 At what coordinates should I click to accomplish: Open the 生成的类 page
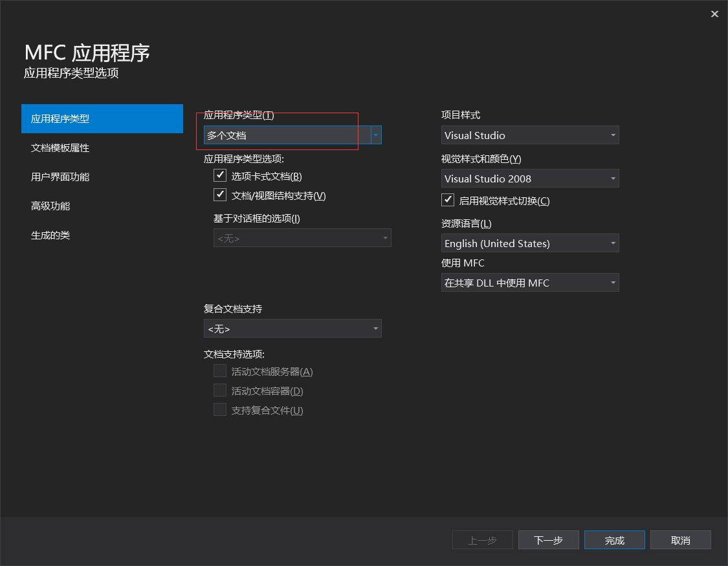(102, 235)
